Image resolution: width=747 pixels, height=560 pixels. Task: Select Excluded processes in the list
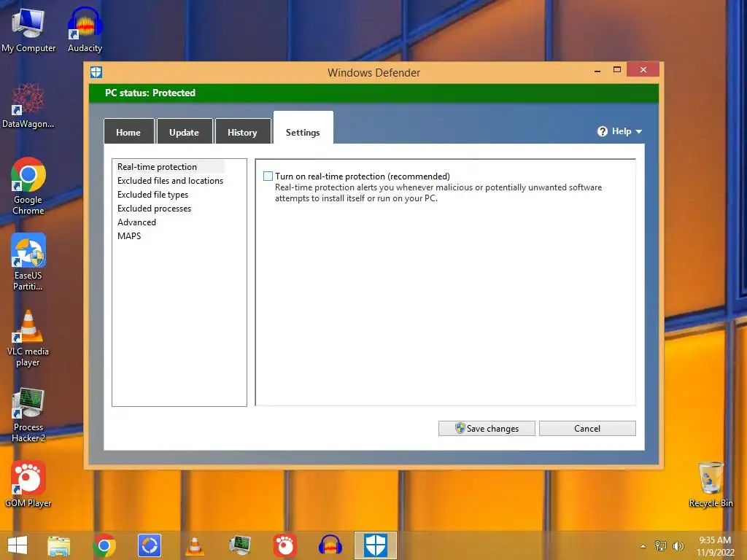coord(154,208)
